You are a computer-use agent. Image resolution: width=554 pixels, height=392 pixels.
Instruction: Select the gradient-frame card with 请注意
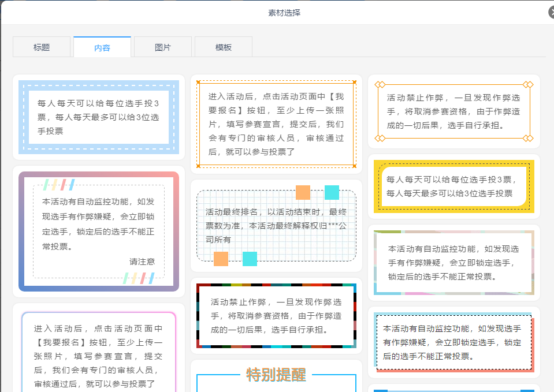[x=99, y=232]
